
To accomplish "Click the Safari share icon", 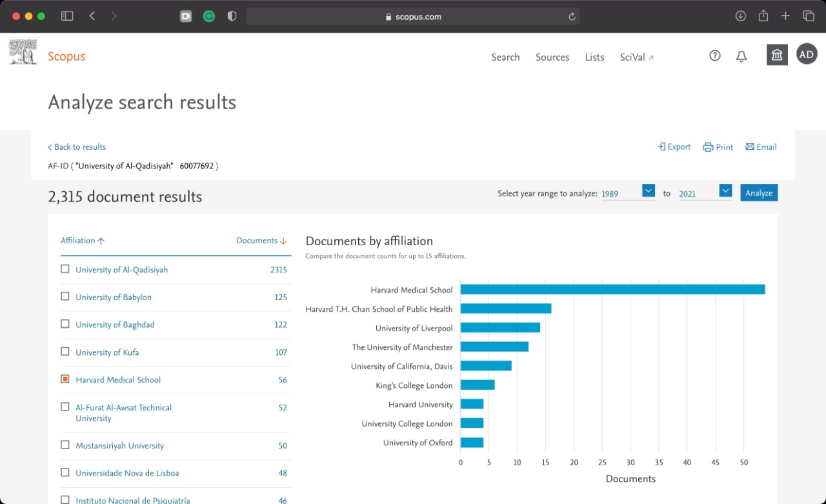I will click(763, 15).
